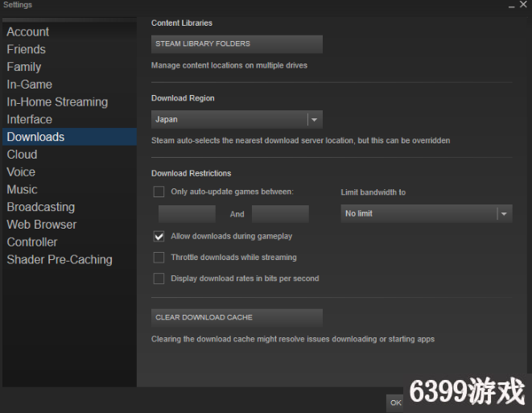Viewport: 532px width, 413px height.
Task: Click the Clear Download Cache button
Action: (237, 318)
